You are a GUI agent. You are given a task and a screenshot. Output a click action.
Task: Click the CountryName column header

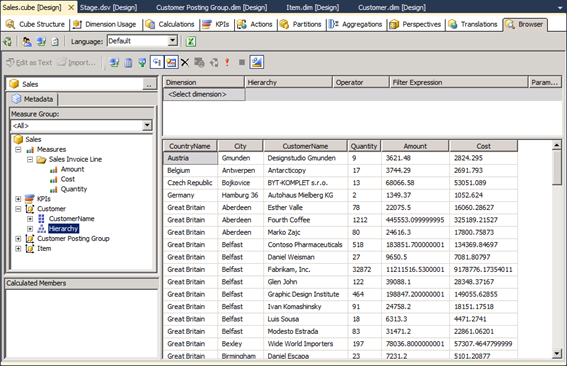(190, 146)
